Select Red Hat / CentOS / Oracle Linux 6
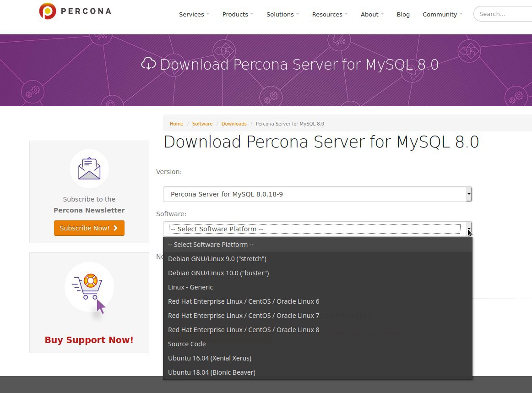 [318, 301]
